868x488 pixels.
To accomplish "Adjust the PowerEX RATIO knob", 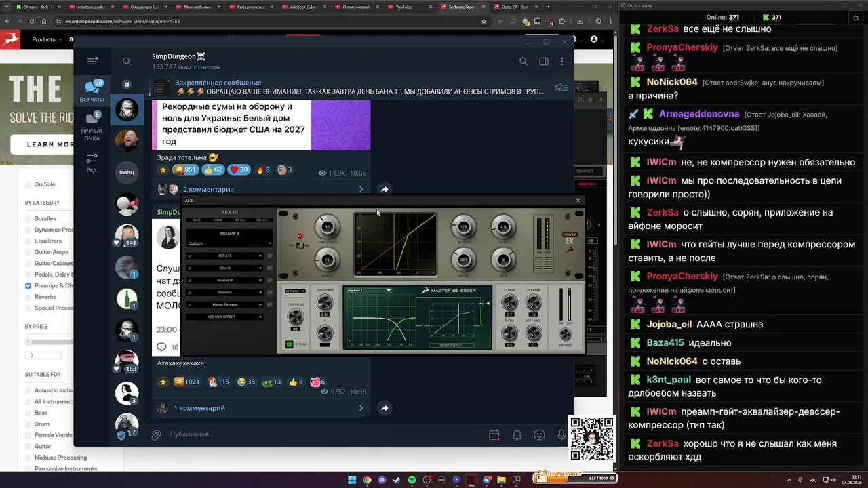I will 503,226.
